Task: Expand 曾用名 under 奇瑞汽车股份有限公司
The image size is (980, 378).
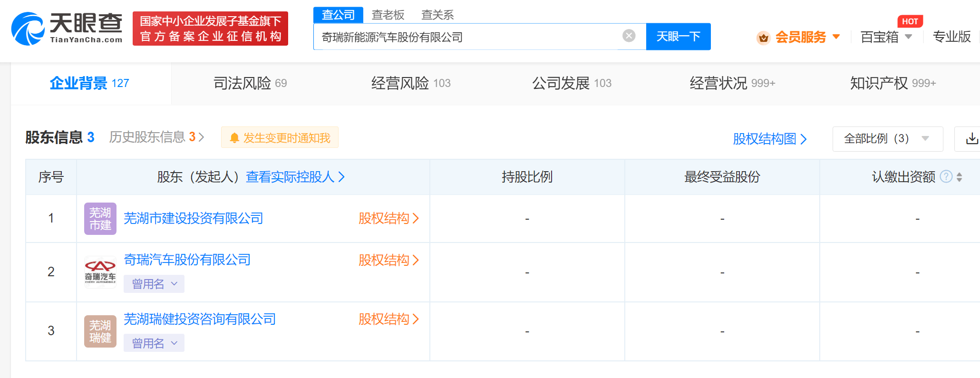Action: [154, 284]
